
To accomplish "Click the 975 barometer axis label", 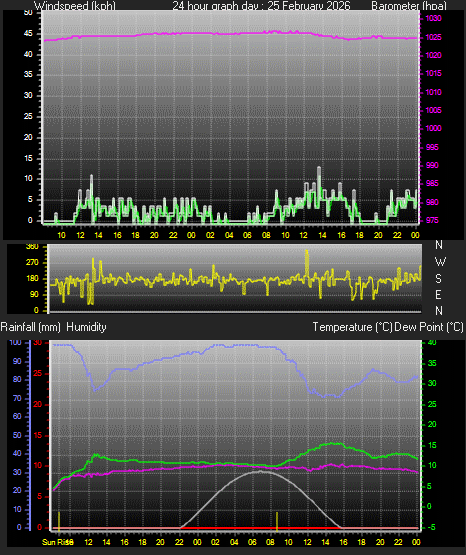I will pyautogui.click(x=432, y=220).
